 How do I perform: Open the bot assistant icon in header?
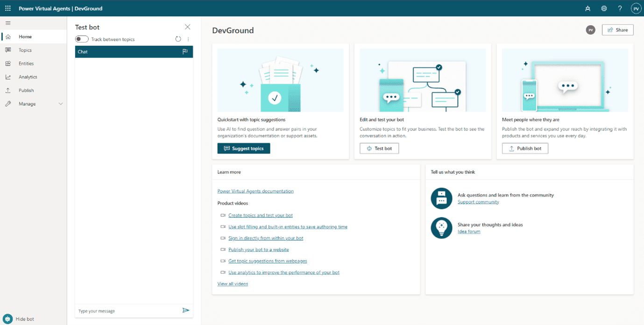tap(587, 8)
